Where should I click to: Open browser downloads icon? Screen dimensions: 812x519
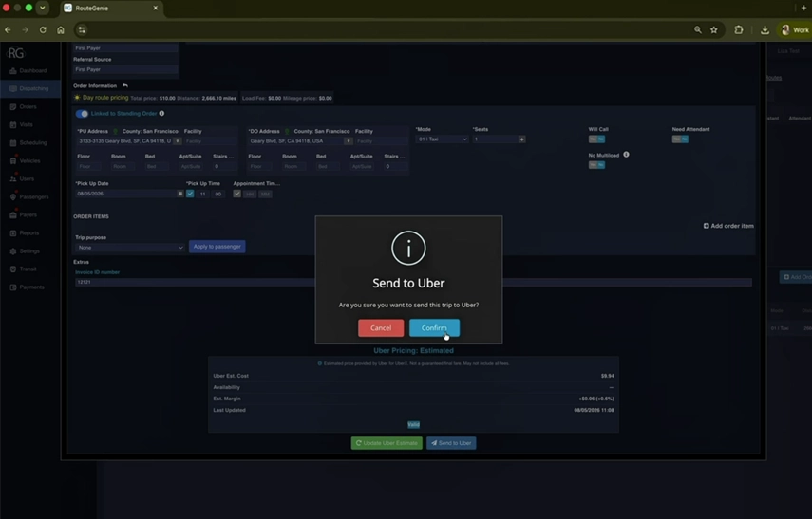click(x=765, y=30)
